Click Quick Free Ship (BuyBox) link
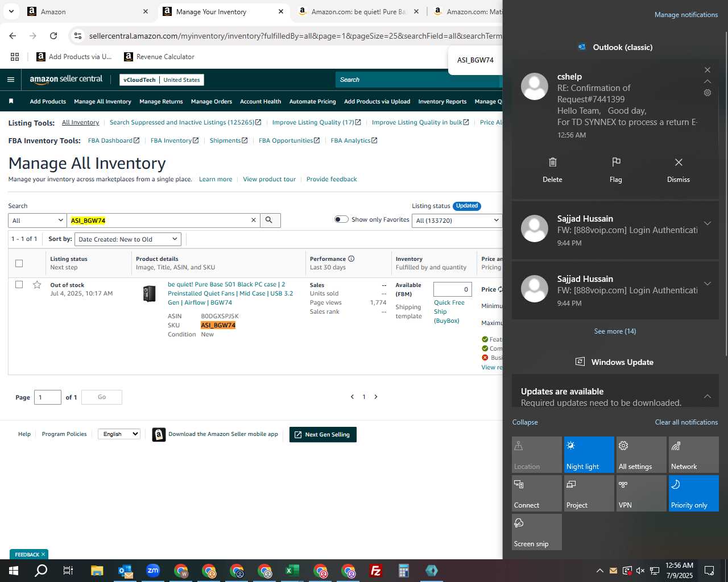Image resolution: width=728 pixels, height=582 pixels. (449, 311)
